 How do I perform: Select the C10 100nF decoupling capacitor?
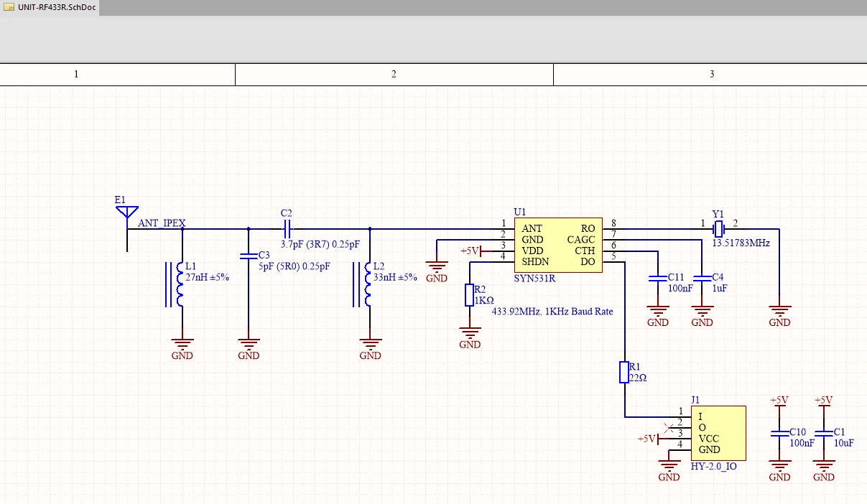(779, 433)
